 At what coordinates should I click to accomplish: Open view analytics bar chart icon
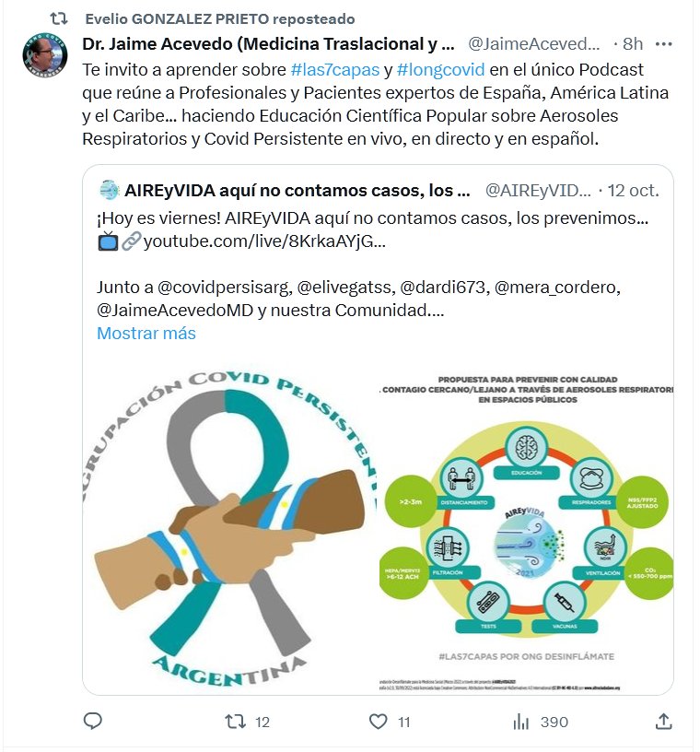[x=520, y=722]
